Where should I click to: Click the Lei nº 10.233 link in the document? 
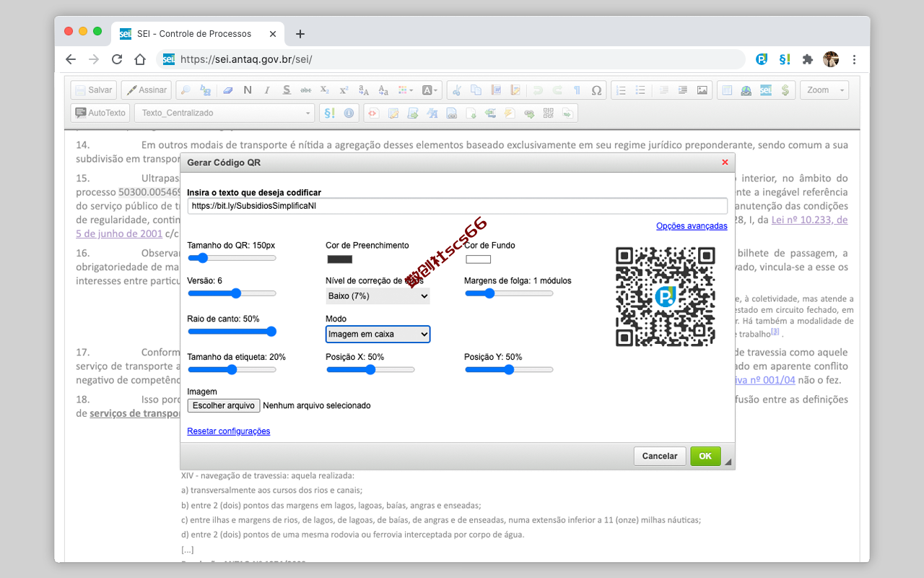(810, 220)
